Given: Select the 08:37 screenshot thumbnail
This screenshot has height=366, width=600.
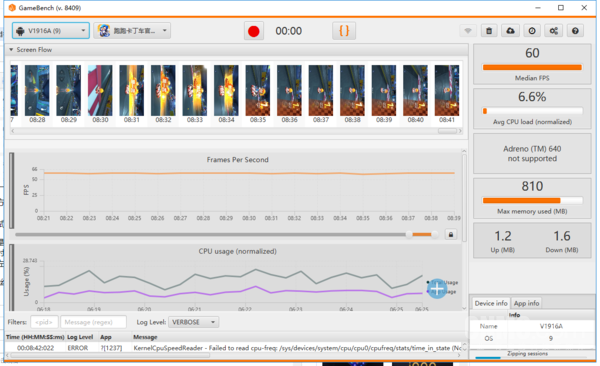Looking at the screenshot, I should (x=321, y=90).
